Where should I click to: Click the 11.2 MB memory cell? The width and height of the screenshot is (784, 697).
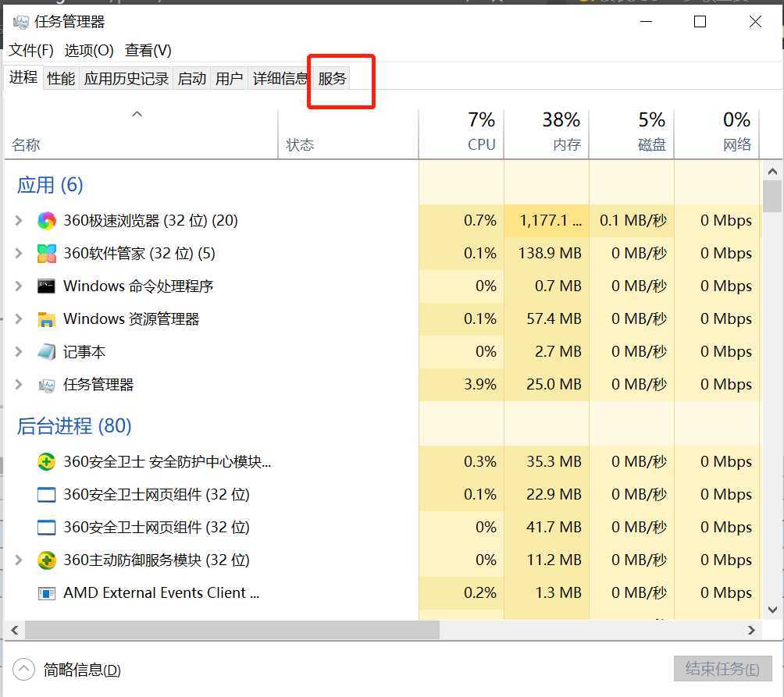[547, 560]
